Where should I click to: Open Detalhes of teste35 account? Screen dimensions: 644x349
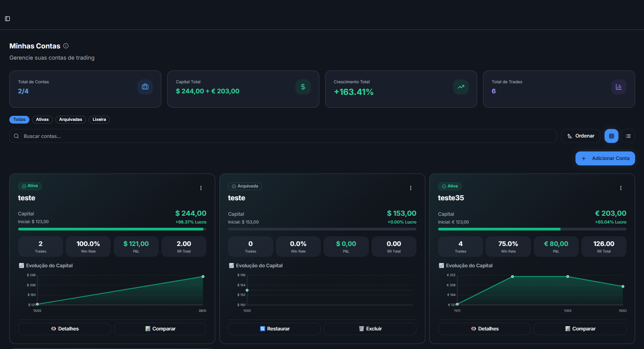click(485, 329)
